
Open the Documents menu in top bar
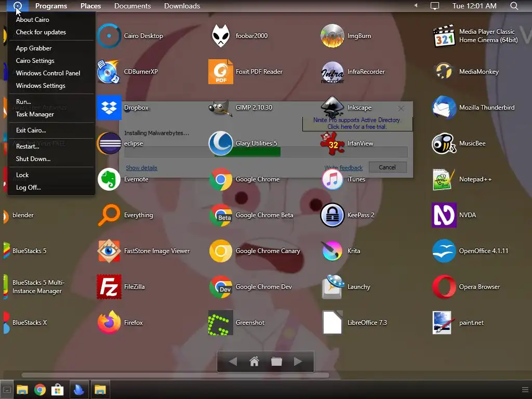tap(132, 6)
